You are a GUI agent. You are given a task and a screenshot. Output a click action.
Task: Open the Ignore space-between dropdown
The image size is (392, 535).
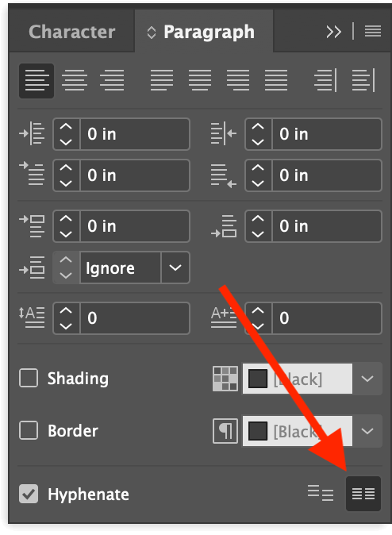pyautogui.click(x=175, y=267)
